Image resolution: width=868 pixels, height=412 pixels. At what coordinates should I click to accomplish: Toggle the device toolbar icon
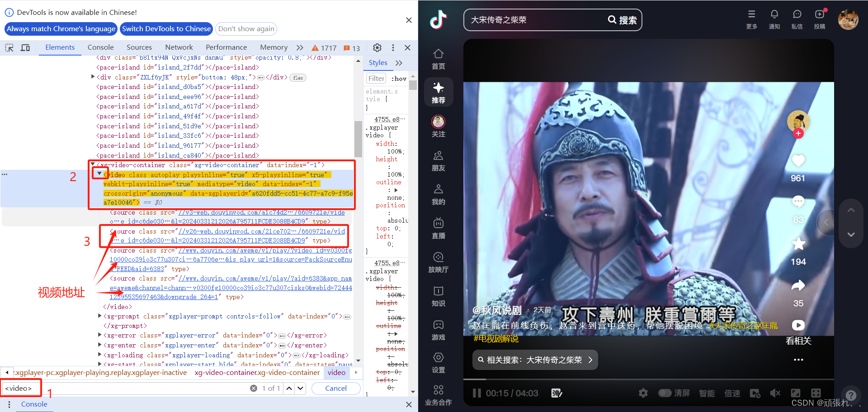pyautogui.click(x=25, y=47)
